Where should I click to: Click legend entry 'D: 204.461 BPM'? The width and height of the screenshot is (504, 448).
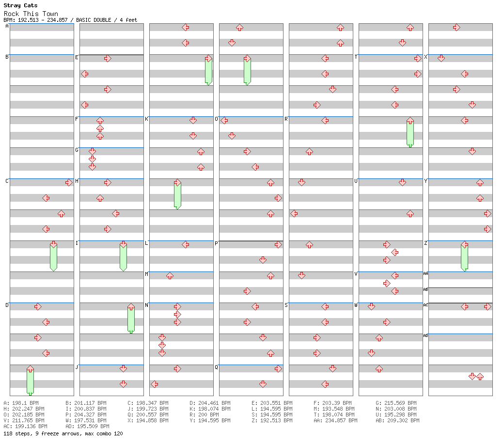tap(210, 403)
